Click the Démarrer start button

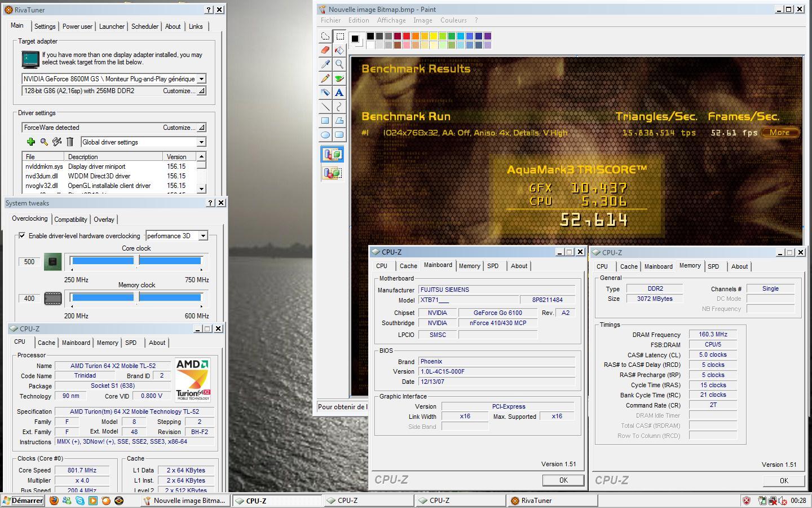pyautogui.click(x=23, y=501)
